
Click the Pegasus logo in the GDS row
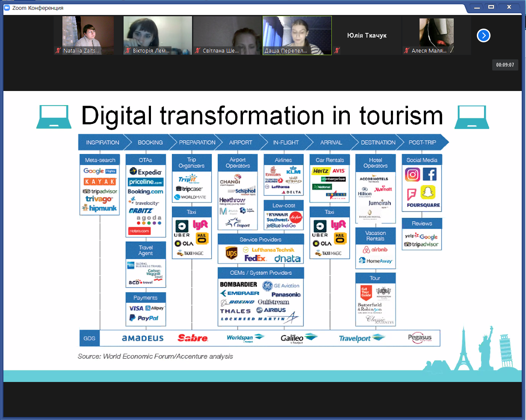point(420,338)
